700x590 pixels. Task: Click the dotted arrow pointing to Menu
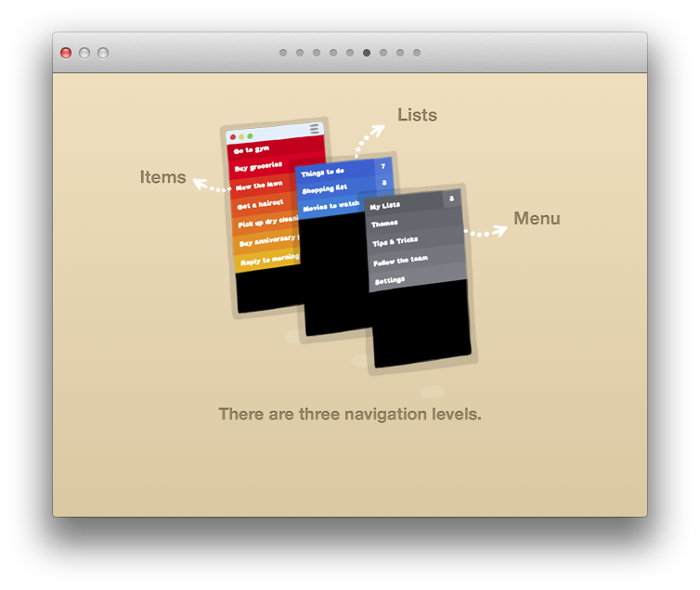(485, 231)
